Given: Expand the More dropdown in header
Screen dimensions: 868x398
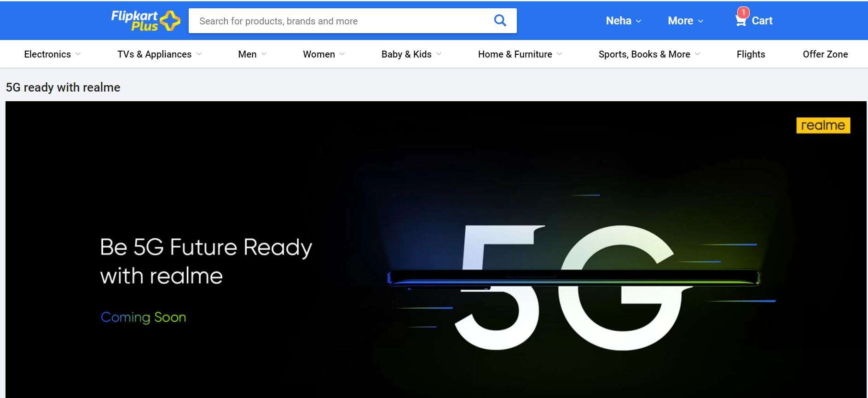Looking at the screenshot, I should click(x=685, y=21).
